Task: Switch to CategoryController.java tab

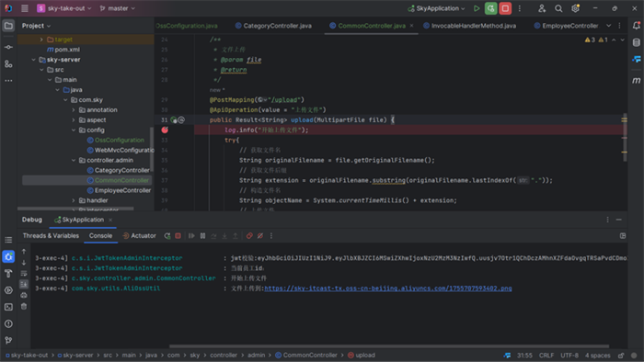Action: (273, 26)
